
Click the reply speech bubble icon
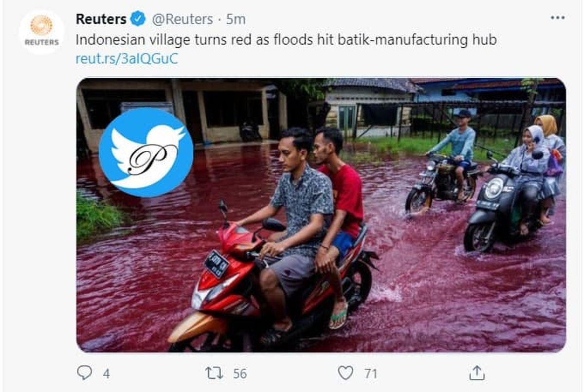coord(84,373)
